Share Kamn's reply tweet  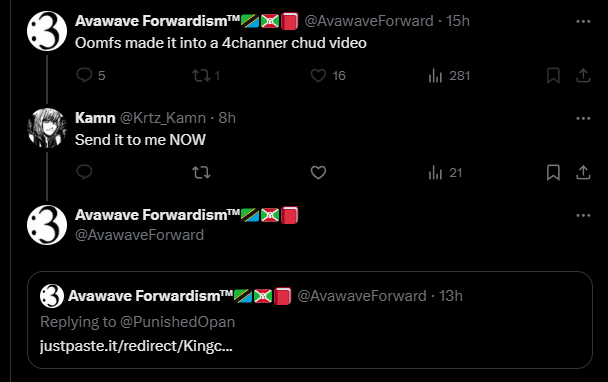tap(583, 172)
